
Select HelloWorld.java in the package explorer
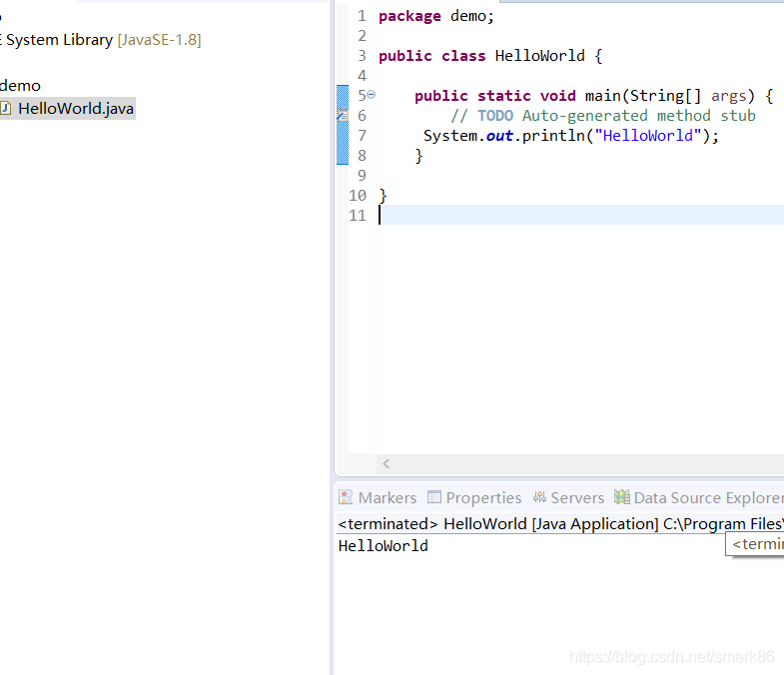pyautogui.click(x=76, y=109)
